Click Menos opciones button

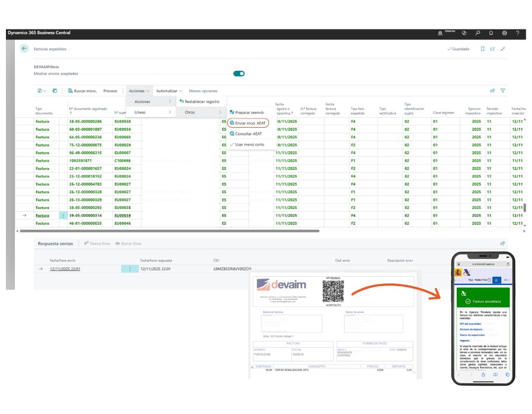coord(203,91)
